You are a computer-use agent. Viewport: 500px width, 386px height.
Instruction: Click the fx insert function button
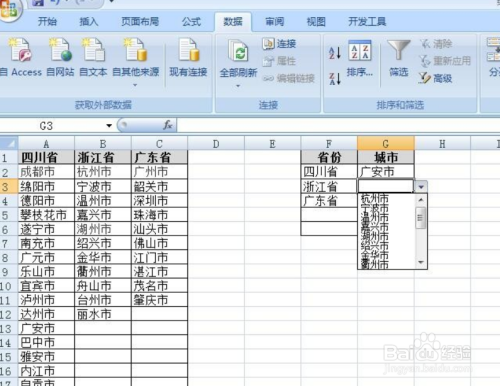[x=168, y=125]
